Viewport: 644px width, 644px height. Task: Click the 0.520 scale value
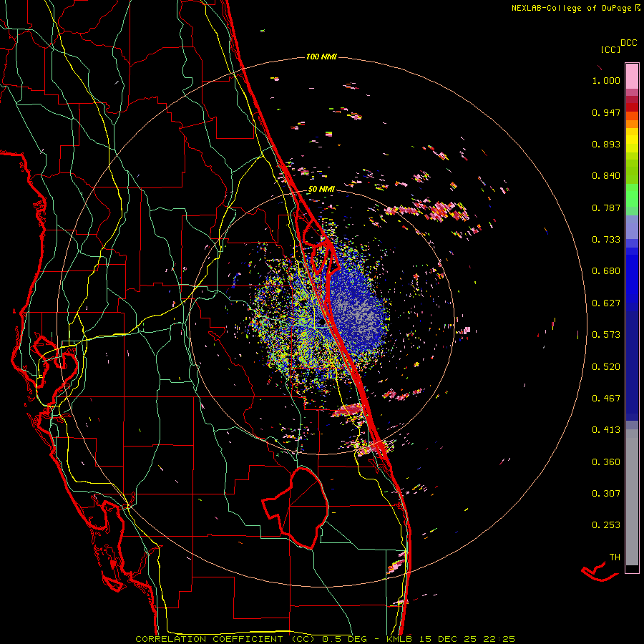point(606,367)
